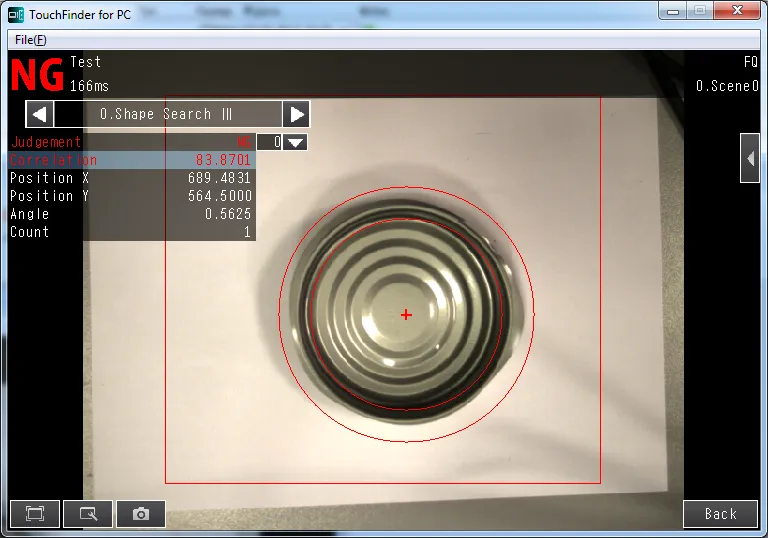This screenshot has width=768, height=538.
Task: Click the red crosshair at detected center
Action: (x=406, y=315)
